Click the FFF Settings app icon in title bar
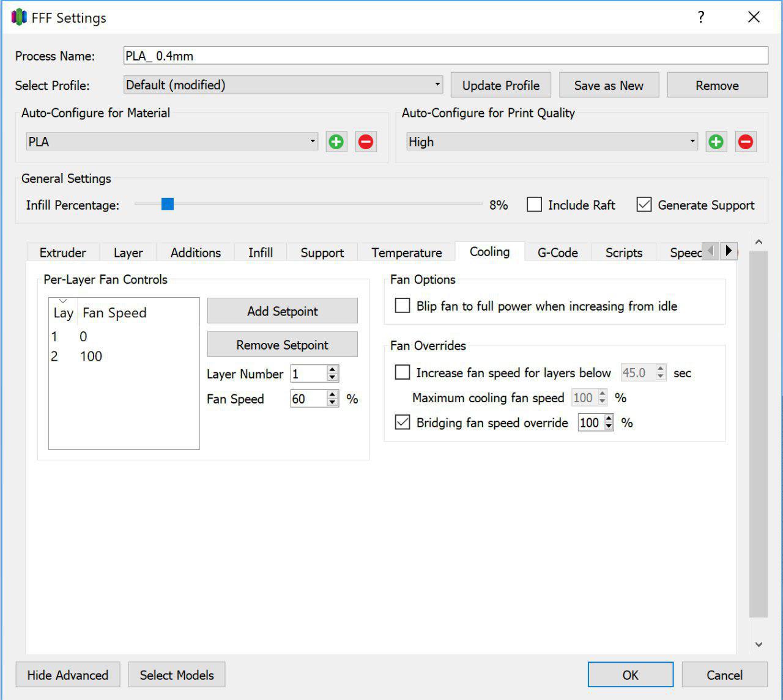Screen dimensions: 783x700 coord(19,17)
